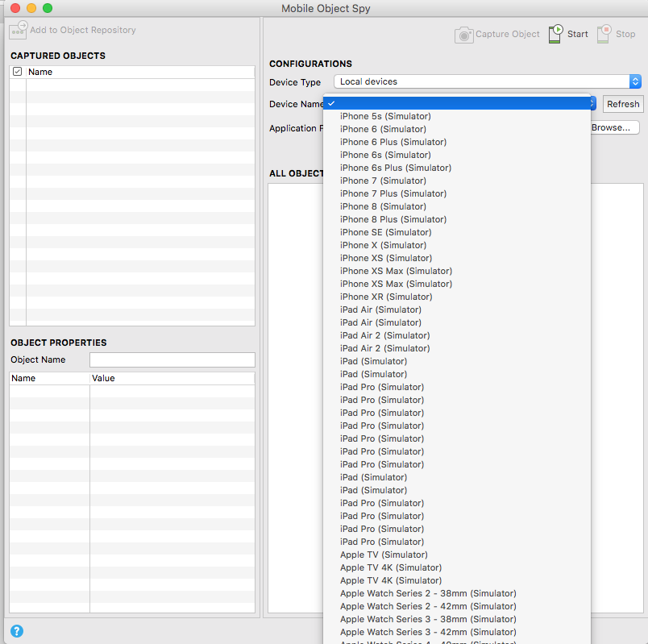Select iPhone X (Simulator) device
Image resolution: width=648 pixels, height=644 pixels.
[457, 245]
